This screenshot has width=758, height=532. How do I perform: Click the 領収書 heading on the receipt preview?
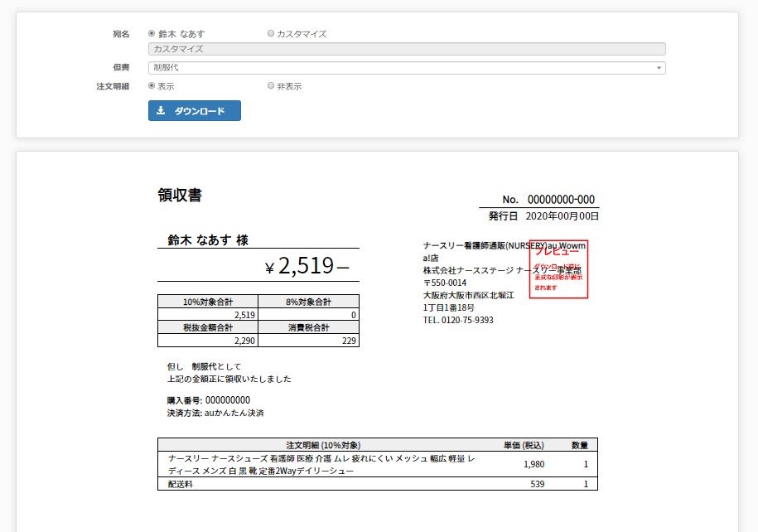point(180,196)
